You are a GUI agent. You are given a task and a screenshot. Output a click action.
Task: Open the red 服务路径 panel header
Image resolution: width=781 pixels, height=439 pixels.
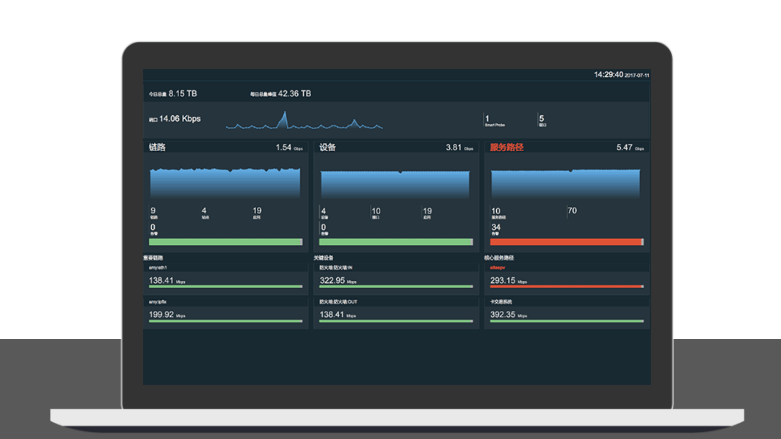click(506, 147)
